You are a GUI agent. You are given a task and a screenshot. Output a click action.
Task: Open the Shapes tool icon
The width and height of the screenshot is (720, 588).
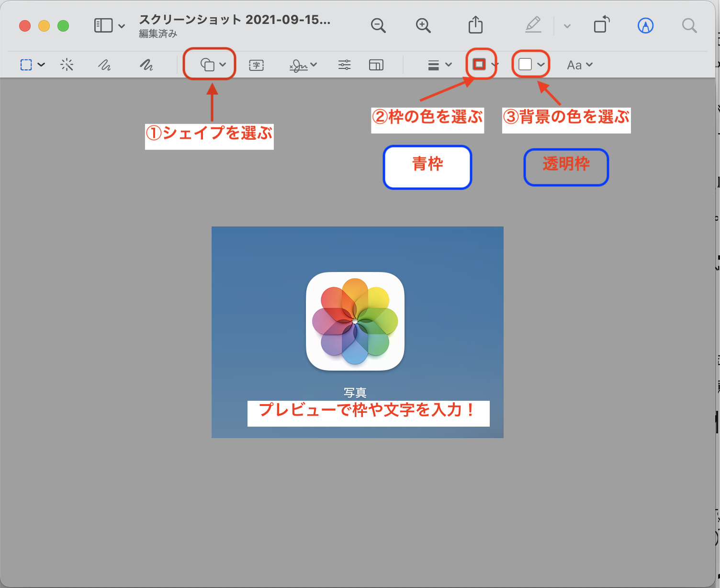[x=207, y=65]
